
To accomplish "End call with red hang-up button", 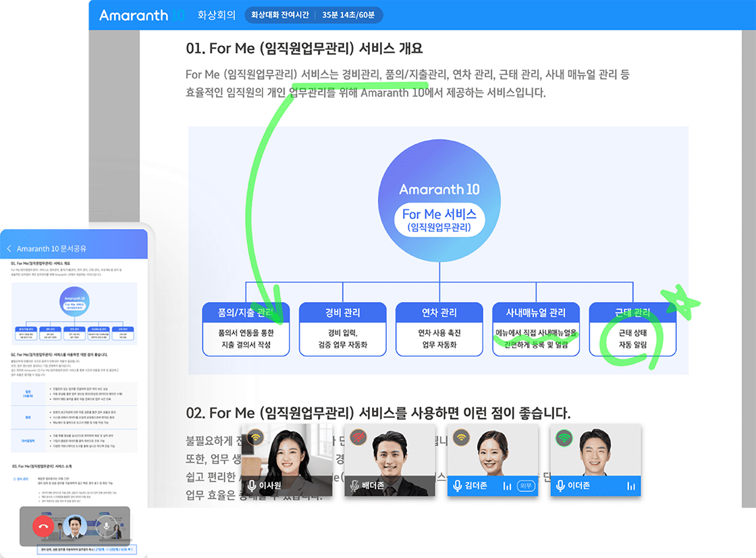I will tap(43, 526).
